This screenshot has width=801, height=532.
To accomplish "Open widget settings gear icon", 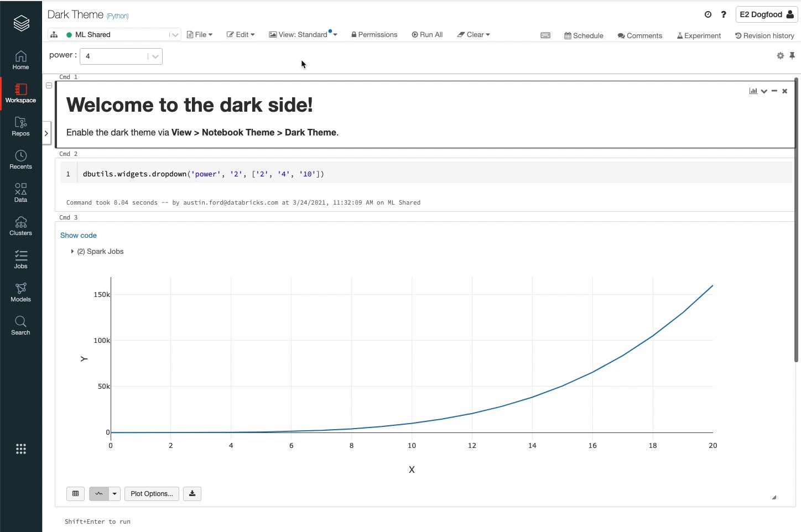I will click(x=781, y=56).
